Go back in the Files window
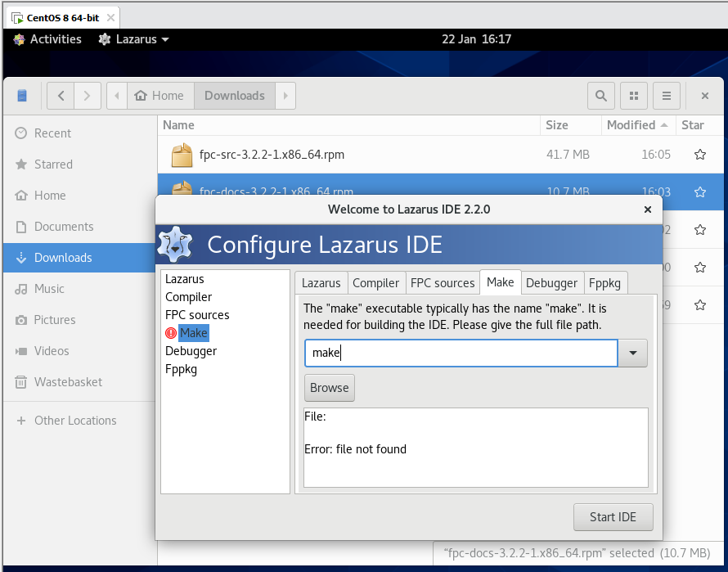Viewport: 728px width, 572px height. (61, 96)
